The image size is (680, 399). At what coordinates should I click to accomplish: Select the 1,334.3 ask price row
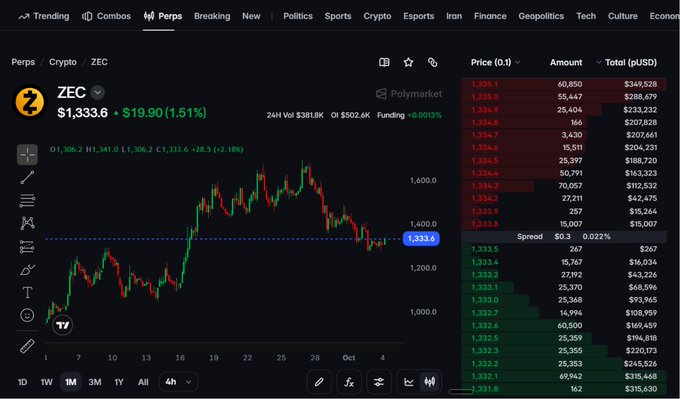click(564, 186)
